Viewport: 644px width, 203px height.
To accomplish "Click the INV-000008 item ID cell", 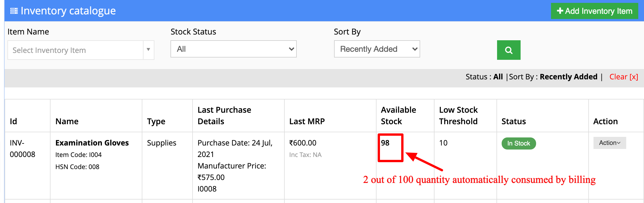I will point(22,149).
